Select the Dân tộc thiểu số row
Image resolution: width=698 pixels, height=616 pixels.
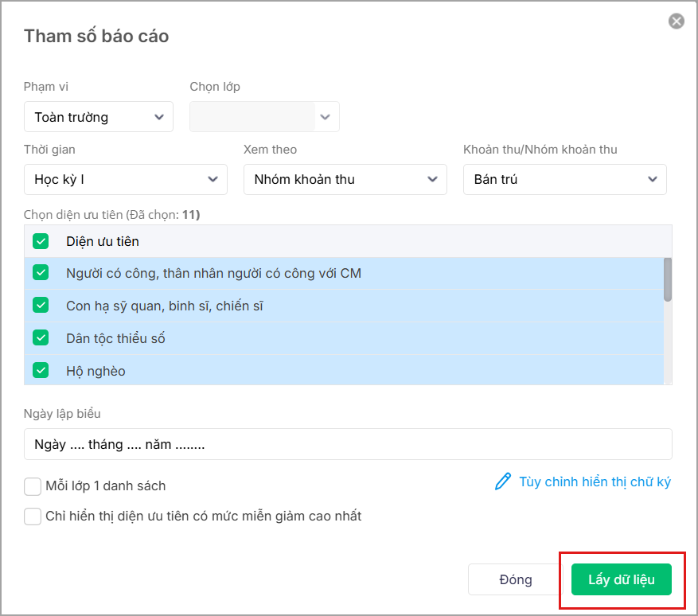(x=318, y=338)
